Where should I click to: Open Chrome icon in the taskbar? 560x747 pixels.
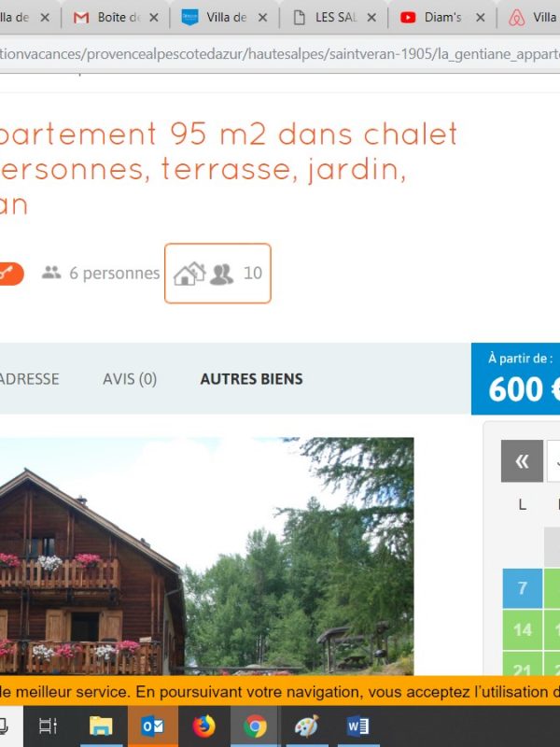pos(255,726)
